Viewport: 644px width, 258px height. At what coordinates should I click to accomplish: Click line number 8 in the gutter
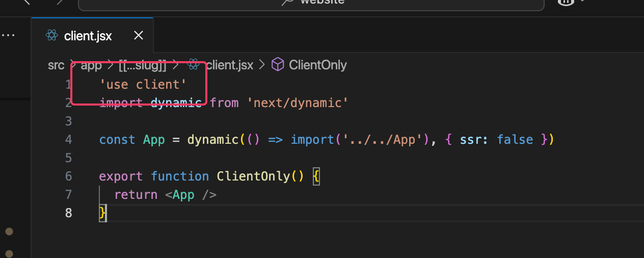tap(68, 213)
